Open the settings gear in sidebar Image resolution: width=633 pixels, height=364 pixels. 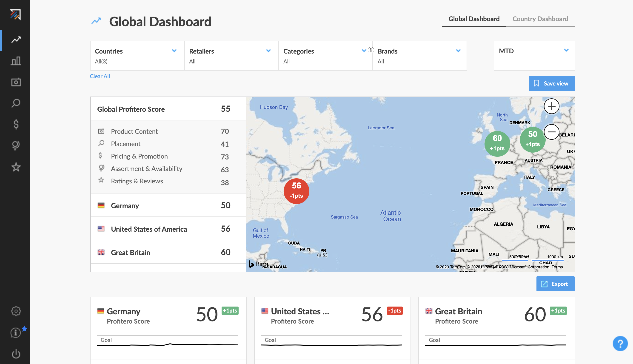(16, 311)
